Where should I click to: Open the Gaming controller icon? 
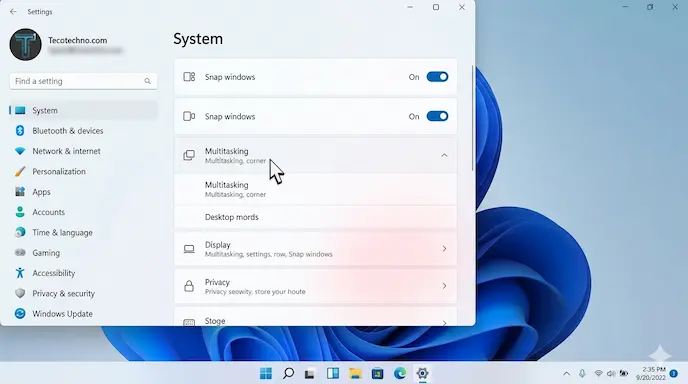[20, 253]
